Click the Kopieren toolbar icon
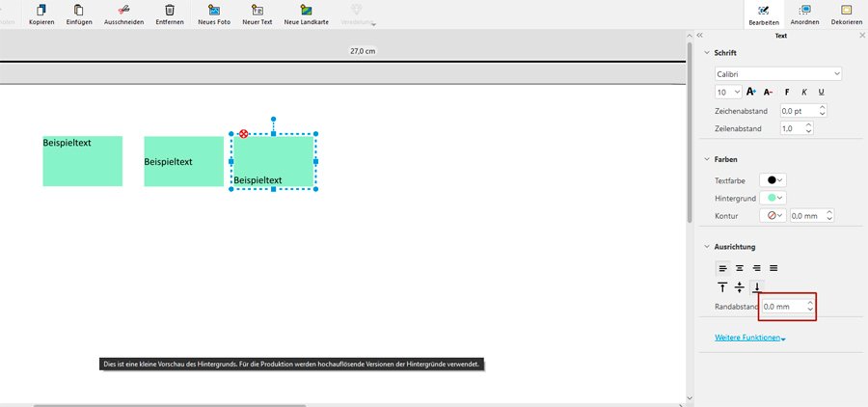Screen dimensions: 868x407 coord(41,10)
